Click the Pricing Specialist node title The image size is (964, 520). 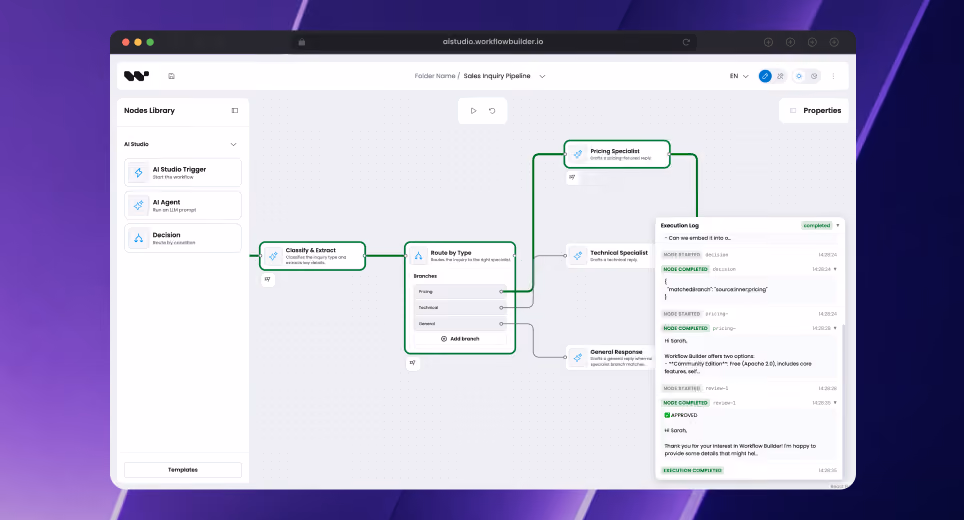(615, 151)
